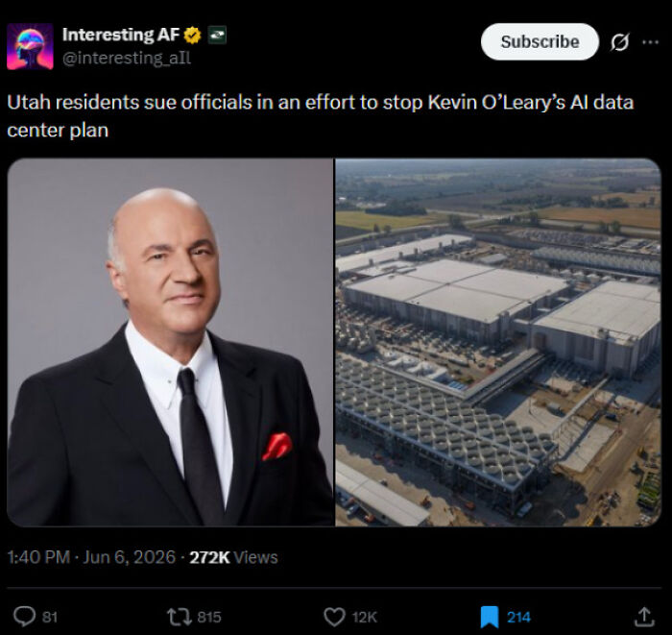Click the gold verified badge
Image resolution: width=672 pixels, height=635 pixels.
click(x=192, y=36)
